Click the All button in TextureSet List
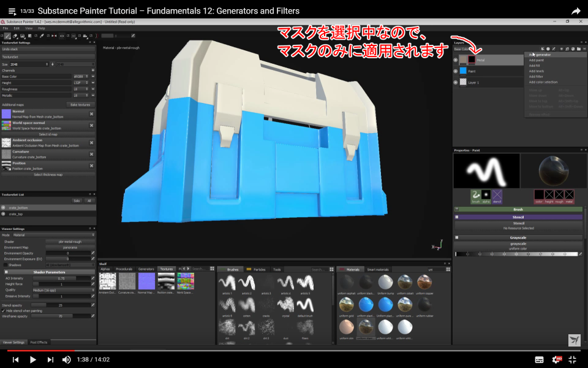The height and width of the screenshot is (368, 588). 89,201
